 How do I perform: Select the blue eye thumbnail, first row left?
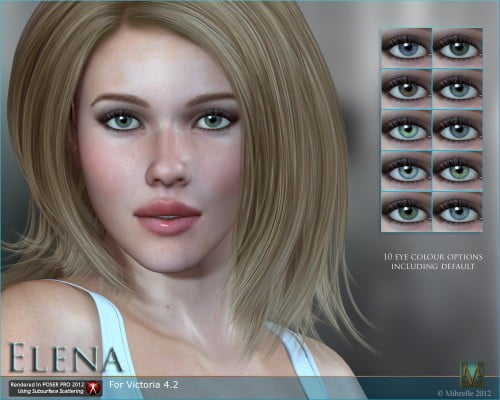tap(406, 48)
